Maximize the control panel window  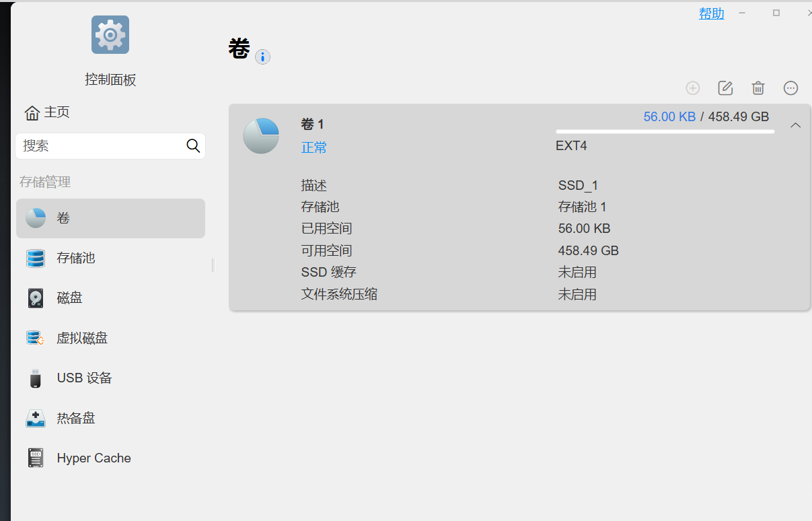(x=776, y=13)
